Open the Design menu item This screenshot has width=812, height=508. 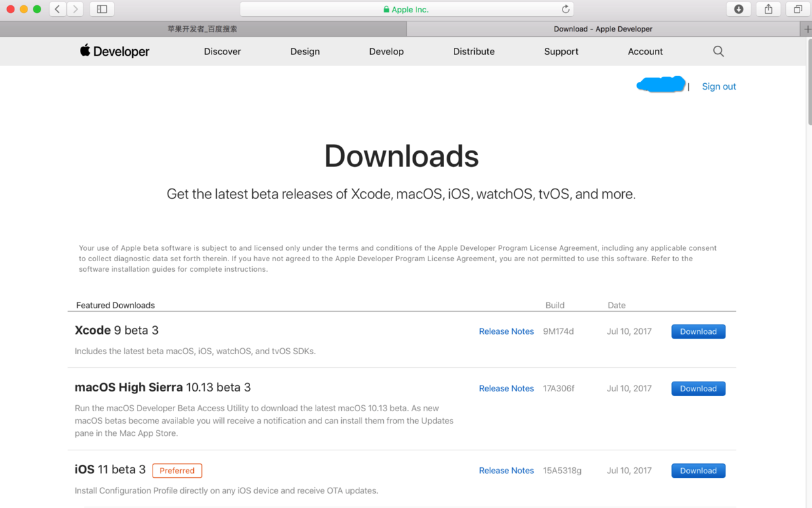tap(305, 51)
